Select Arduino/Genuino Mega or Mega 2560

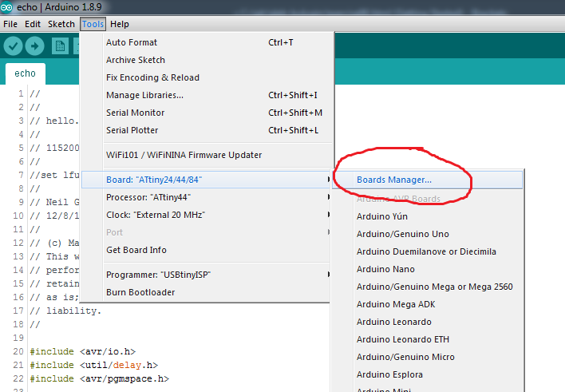tap(428, 287)
